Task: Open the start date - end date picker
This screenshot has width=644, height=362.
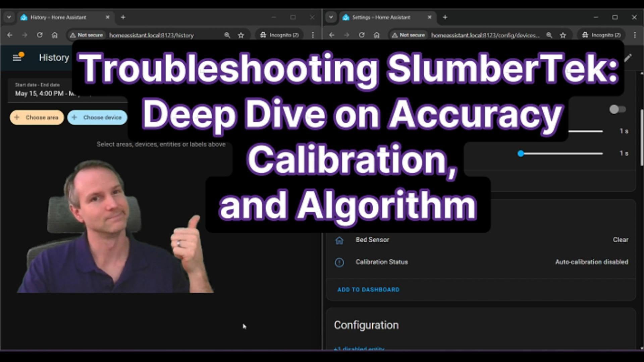Action: pos(50,90)
